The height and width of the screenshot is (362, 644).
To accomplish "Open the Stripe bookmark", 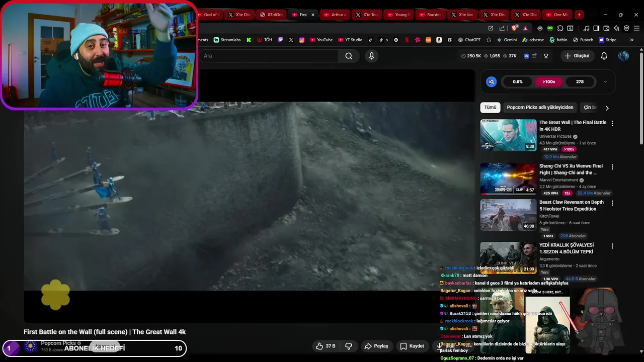I will [x=607, y=40].
